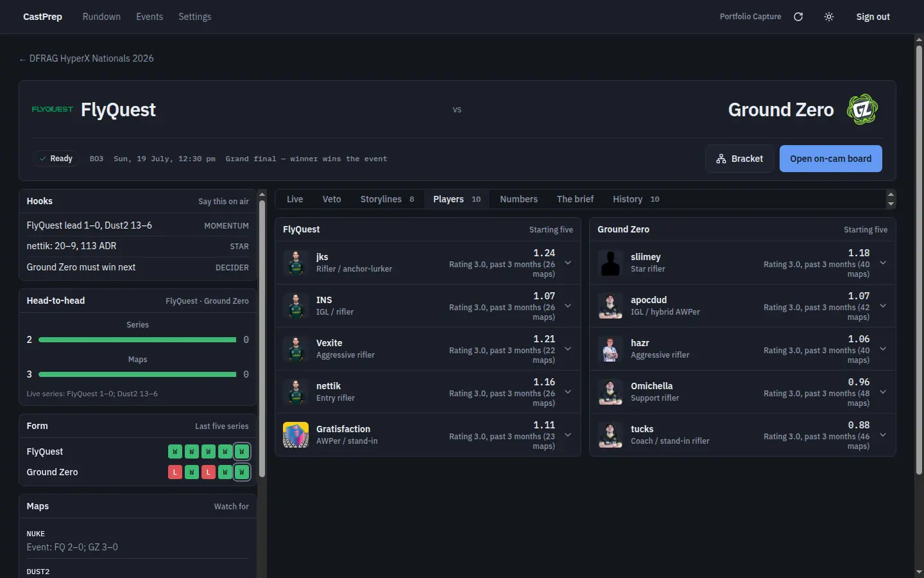Expand INS player details chevron
The image size is (924, 578).
(568, 306)
